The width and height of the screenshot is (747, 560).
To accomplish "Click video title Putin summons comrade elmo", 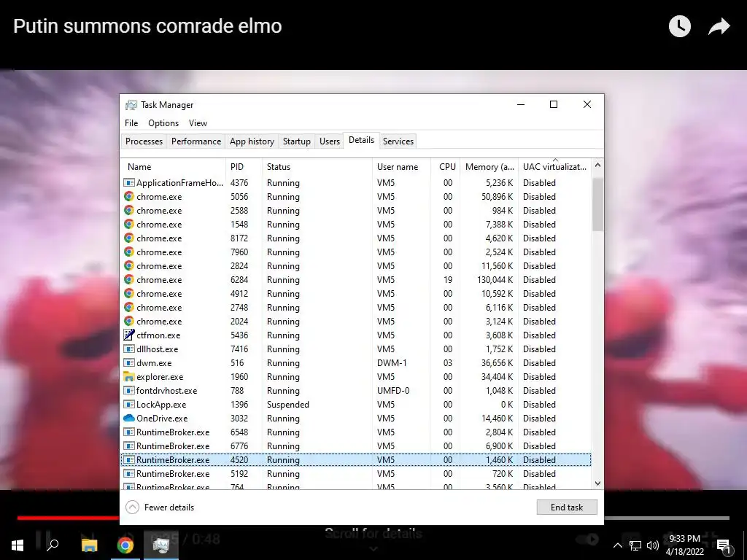I will pyautogui.click(x=147, y=26).
